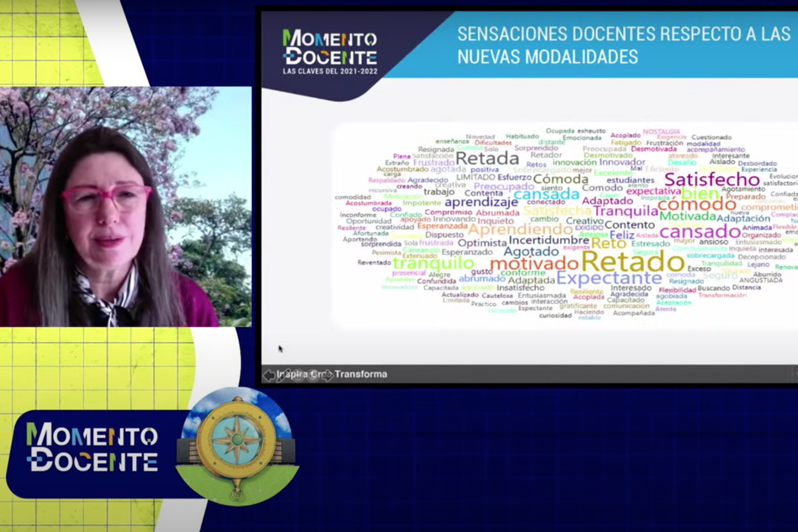This screenshot has height=532, width=798.
Task: Click the large yellow word 'Retado'
Action: [632, 262]
